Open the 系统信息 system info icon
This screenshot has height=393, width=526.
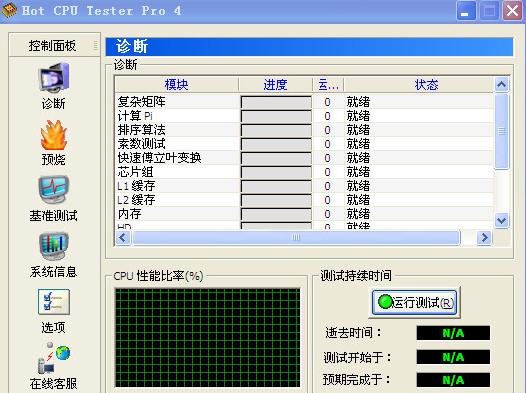[x=54, y=246]
